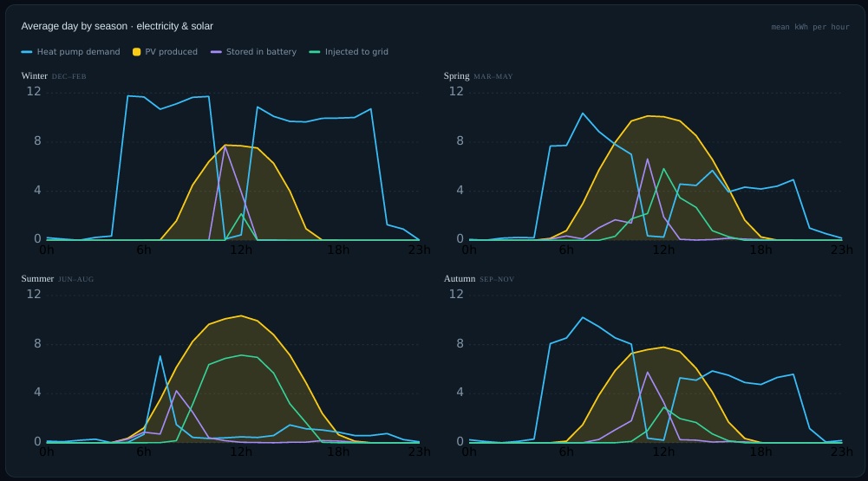
Task: Click the yellow PV produced legend swatch
Action: click(x=137, y=52)
